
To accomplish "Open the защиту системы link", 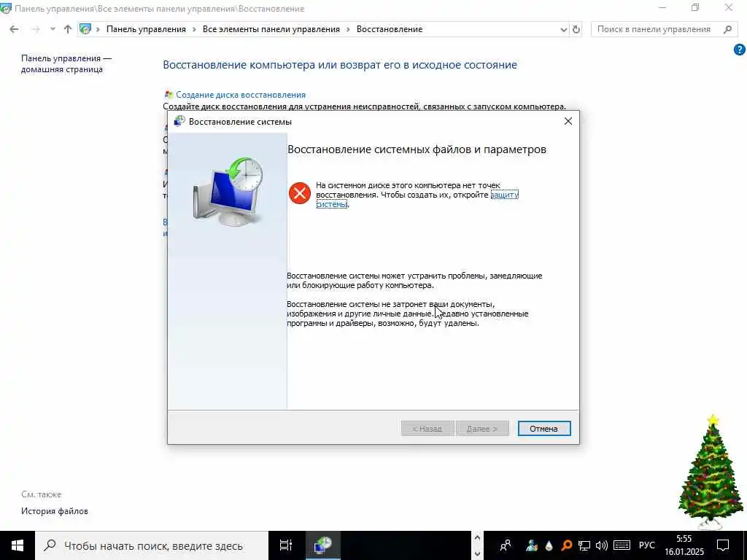I will 504,195.
